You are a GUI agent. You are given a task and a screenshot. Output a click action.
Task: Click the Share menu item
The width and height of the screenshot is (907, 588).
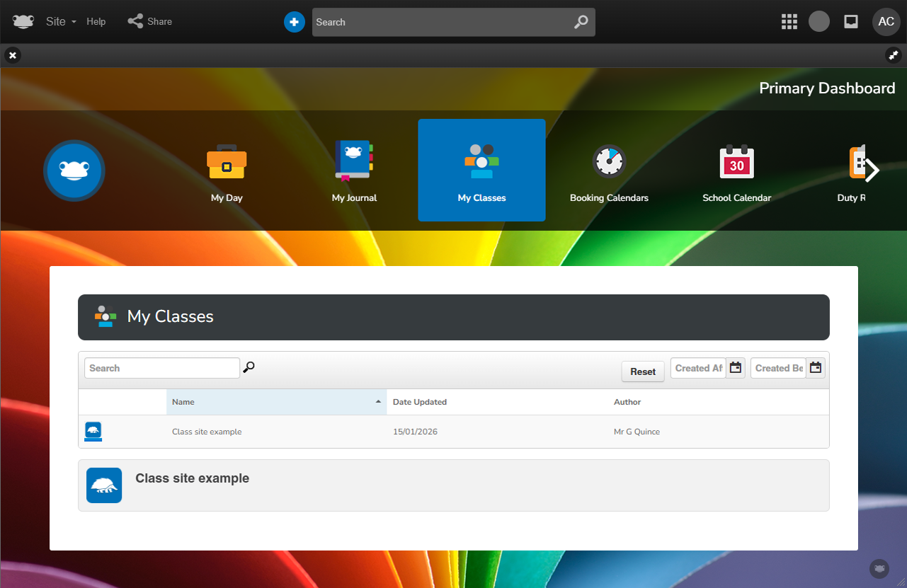coord(150,22)
